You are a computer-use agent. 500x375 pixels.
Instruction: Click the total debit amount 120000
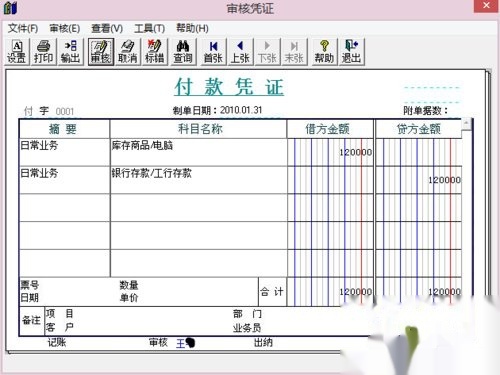(356, 292)
